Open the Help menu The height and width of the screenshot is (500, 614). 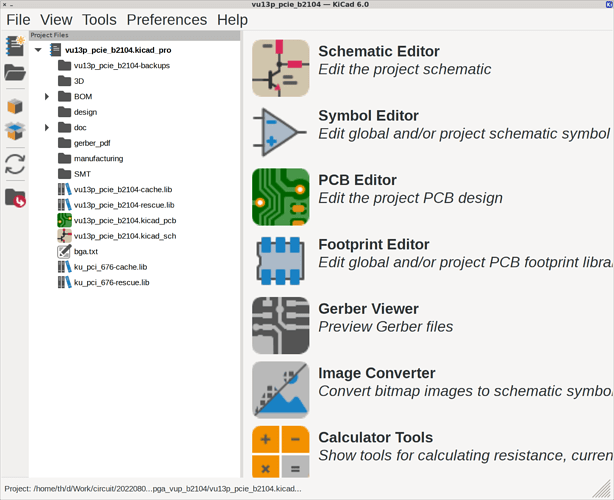[232, 20]
